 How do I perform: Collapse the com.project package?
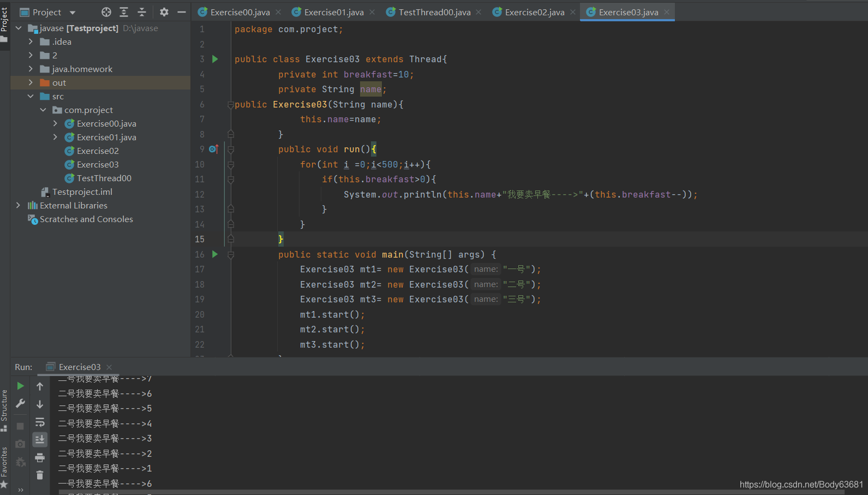(x=43, y=110)
